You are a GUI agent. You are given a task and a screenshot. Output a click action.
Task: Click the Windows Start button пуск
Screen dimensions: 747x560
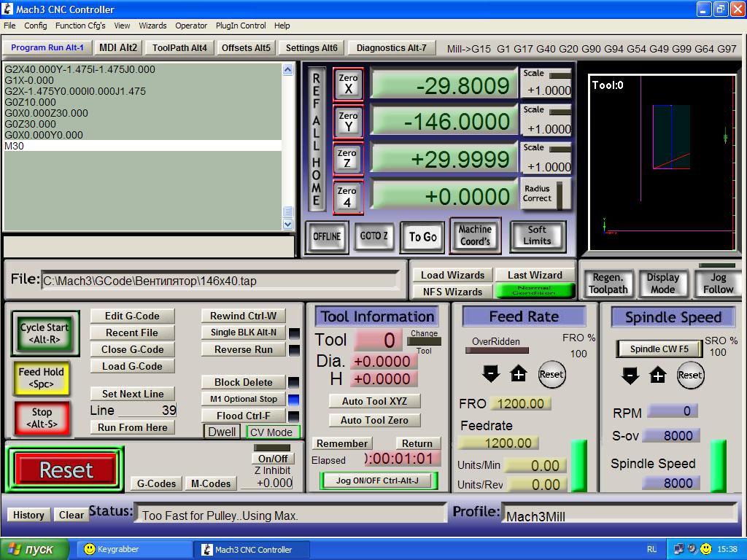34,549
